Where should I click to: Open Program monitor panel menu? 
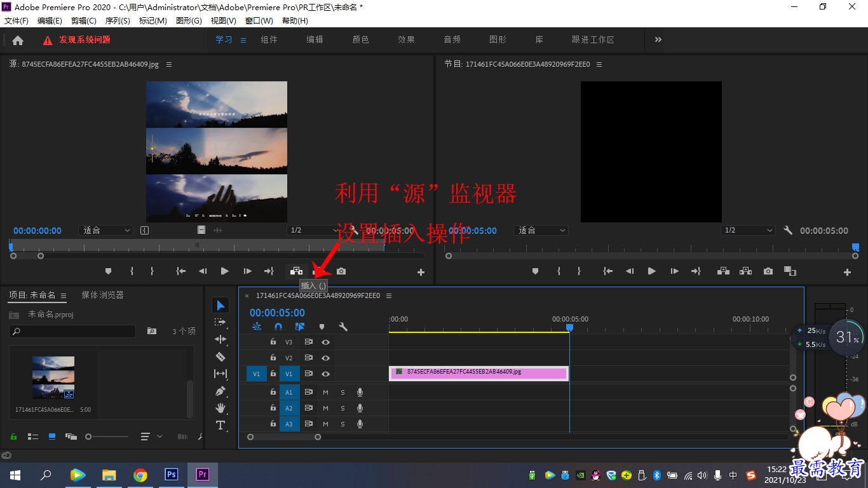(x=599, y=64)
